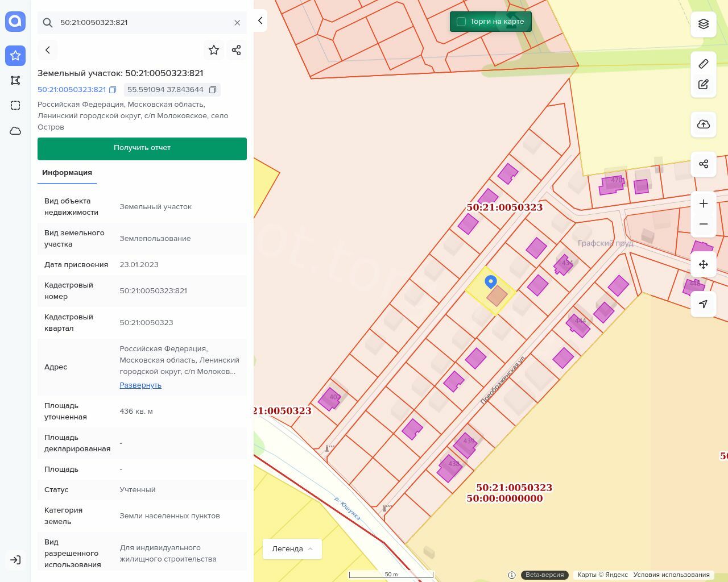Viewport: 728px width, 582px height.
Task: Collapse the left information panel
Action: tap(260, 20)
